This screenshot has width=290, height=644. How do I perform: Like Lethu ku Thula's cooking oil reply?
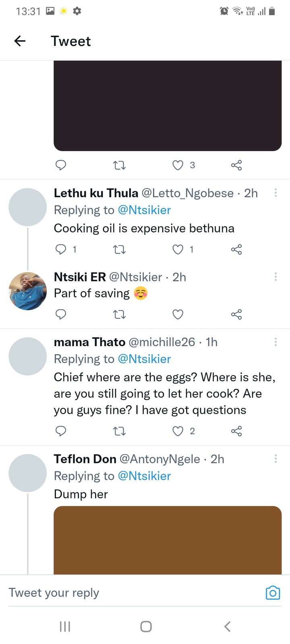pos(178,250)
